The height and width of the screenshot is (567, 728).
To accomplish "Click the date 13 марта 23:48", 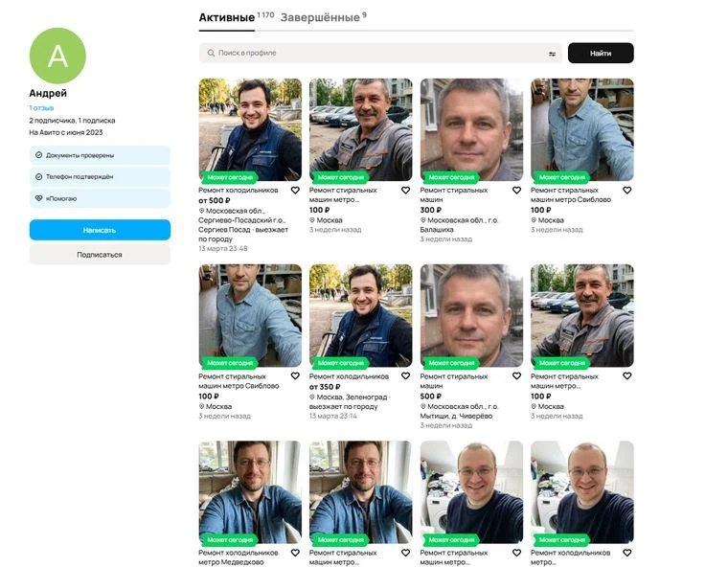I will [x=223, y=248].
